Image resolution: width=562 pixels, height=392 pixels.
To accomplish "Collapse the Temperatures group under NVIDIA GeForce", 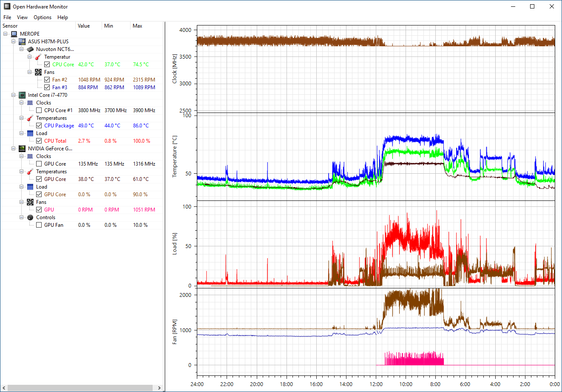I will 21,172.
